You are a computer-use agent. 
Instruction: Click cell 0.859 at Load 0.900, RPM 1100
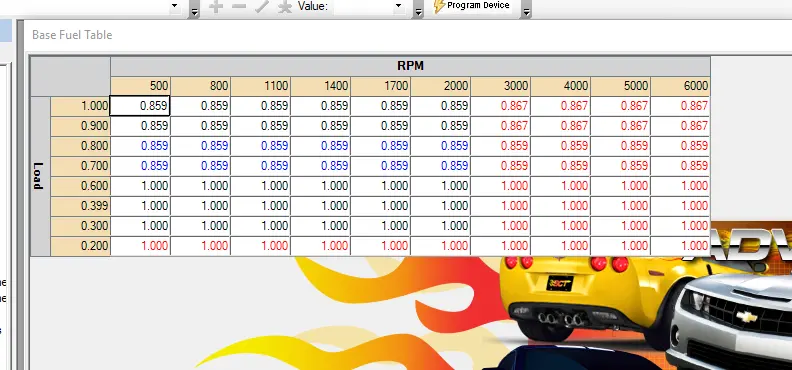261,126
